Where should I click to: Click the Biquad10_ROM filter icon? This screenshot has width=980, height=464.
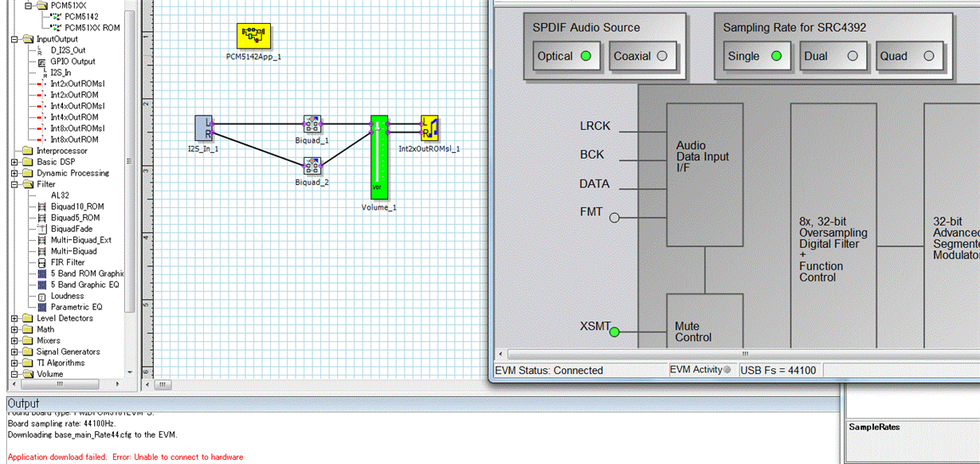42,206
